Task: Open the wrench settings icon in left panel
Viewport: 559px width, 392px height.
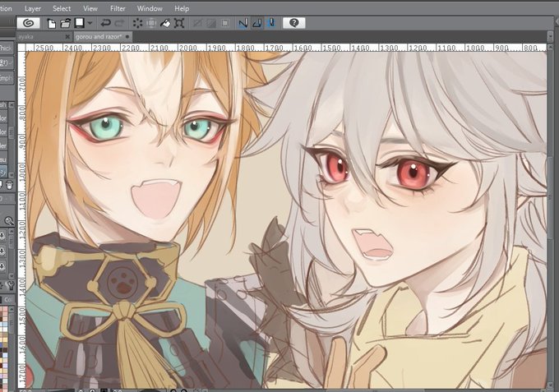Action: point(10,285)
